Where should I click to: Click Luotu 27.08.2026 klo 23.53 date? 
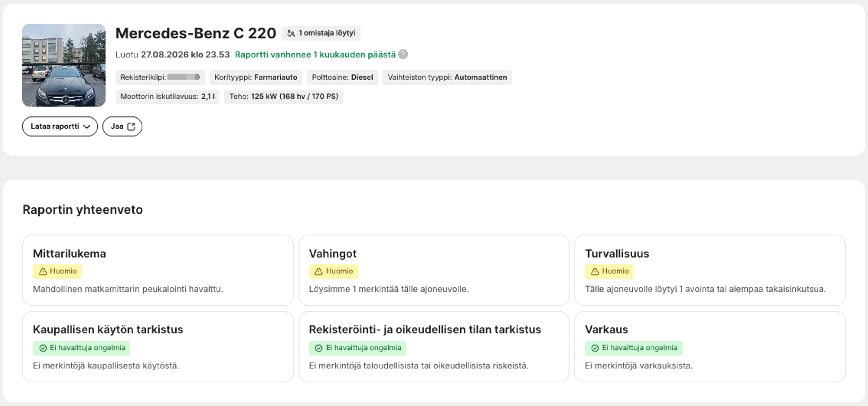(x=172, y=55)
